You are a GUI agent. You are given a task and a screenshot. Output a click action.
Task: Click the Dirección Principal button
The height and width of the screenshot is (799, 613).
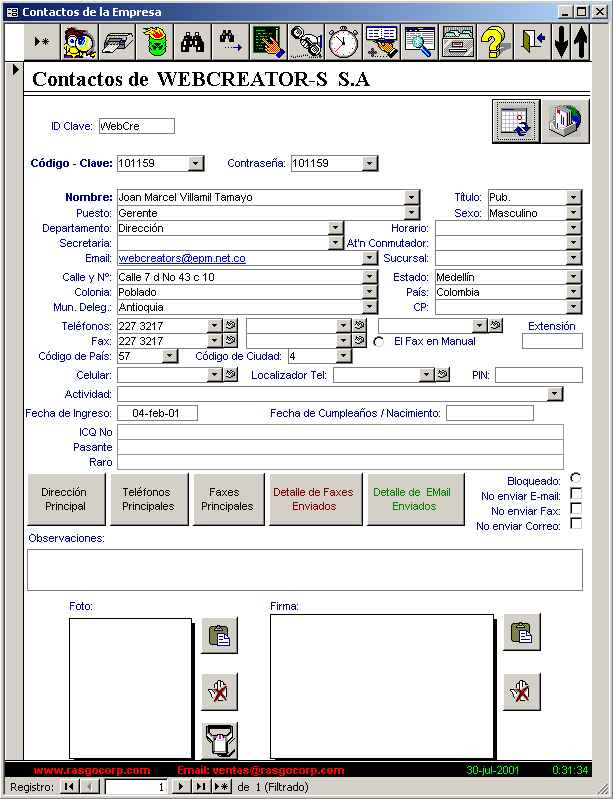click(66, 499)
